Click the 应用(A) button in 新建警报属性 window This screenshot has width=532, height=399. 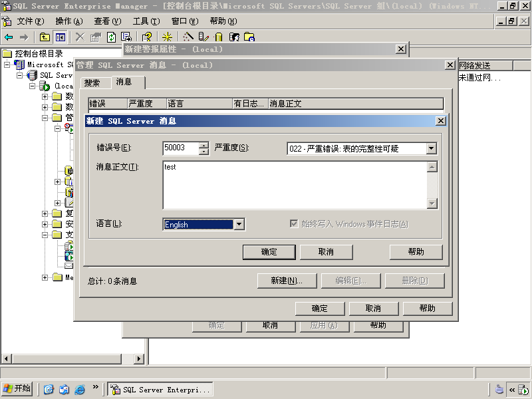[324, 326]
